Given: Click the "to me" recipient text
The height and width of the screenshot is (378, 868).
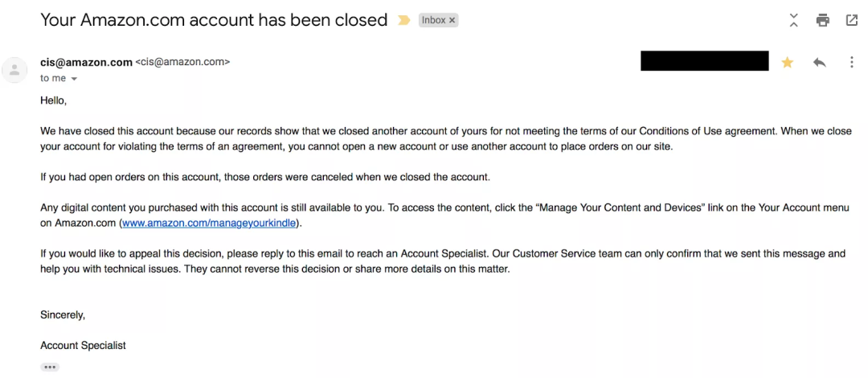Looking at the screenshot, I should click(x=53, y=78).
